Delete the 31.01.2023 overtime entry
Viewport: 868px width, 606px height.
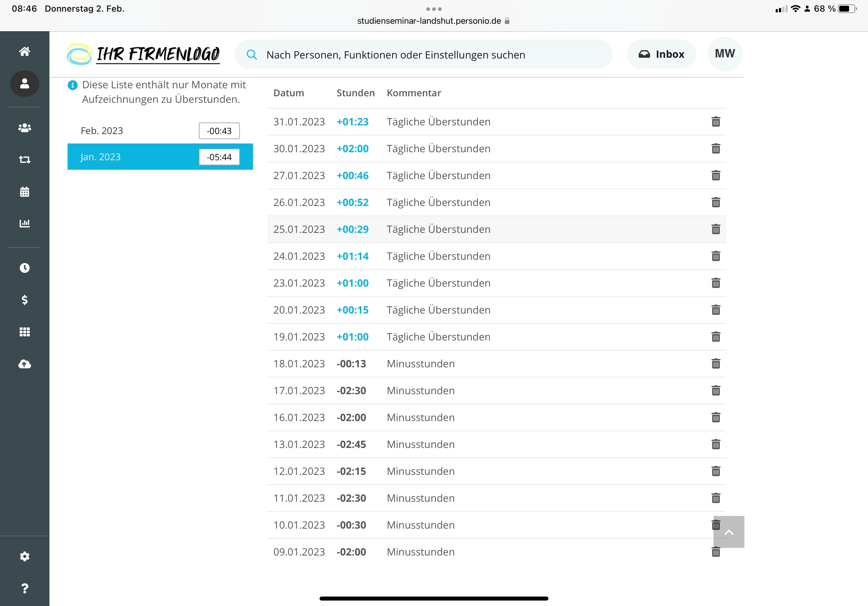pos(716,122)
